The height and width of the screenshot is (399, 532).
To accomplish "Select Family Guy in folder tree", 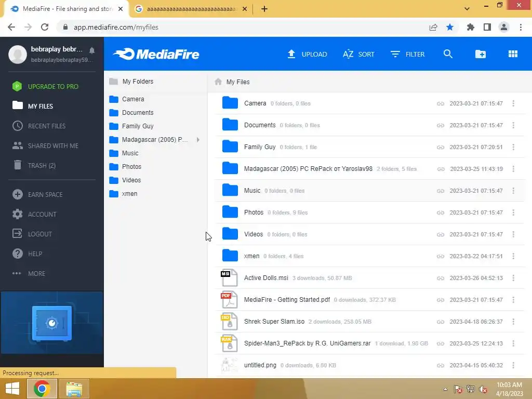I will 131,126.
